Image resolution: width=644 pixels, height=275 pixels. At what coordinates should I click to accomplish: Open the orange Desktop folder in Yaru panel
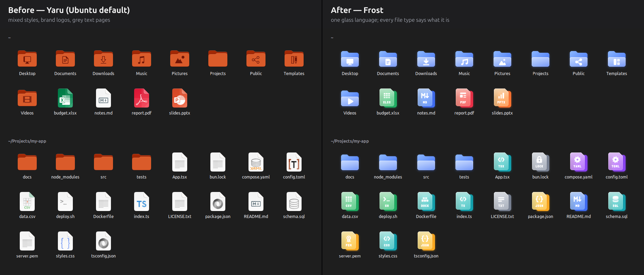27,59
